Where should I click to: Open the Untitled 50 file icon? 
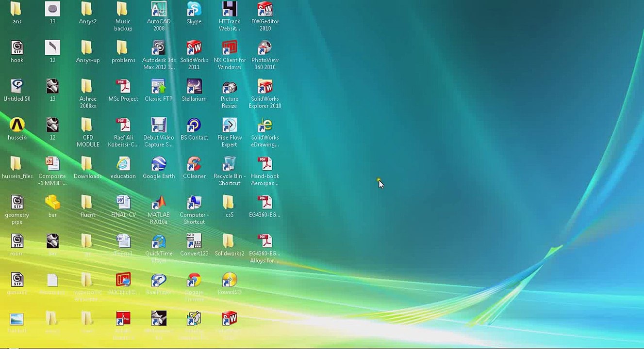[17, 87]
